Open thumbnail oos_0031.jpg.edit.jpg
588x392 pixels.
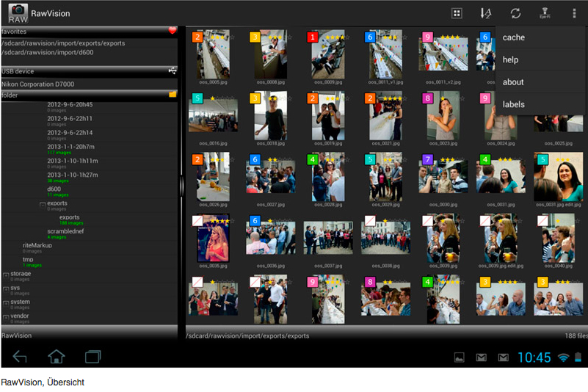coord(558,177)
